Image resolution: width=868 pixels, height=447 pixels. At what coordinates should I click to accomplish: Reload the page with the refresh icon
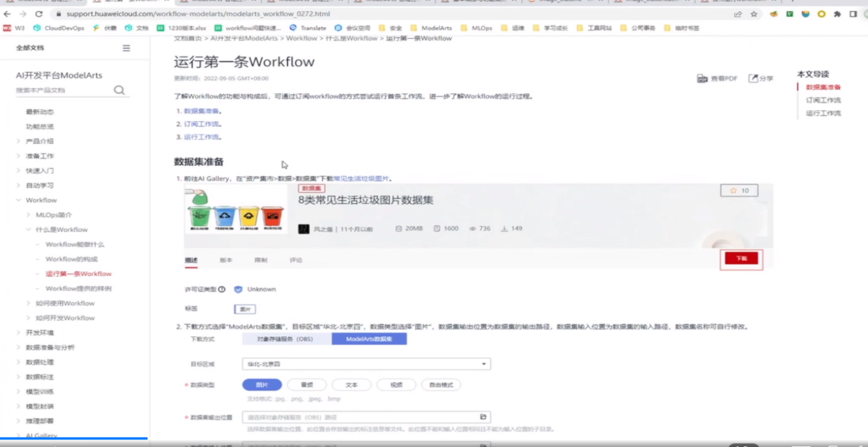click(38, 14)
